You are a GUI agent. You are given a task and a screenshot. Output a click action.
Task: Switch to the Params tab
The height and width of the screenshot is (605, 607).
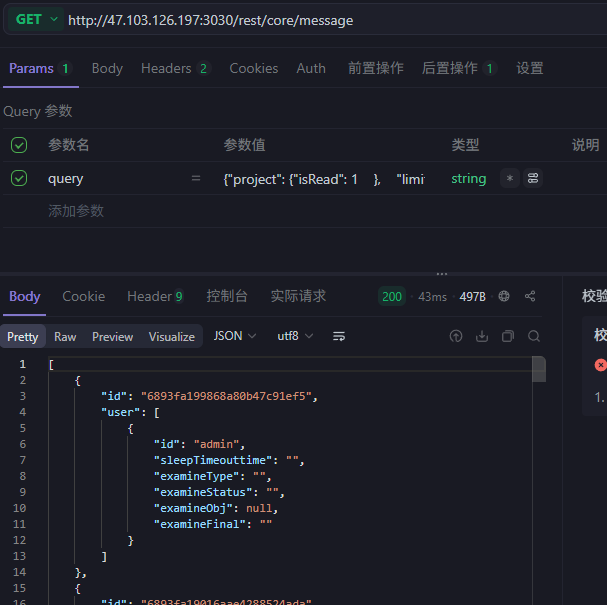[40, 69]
